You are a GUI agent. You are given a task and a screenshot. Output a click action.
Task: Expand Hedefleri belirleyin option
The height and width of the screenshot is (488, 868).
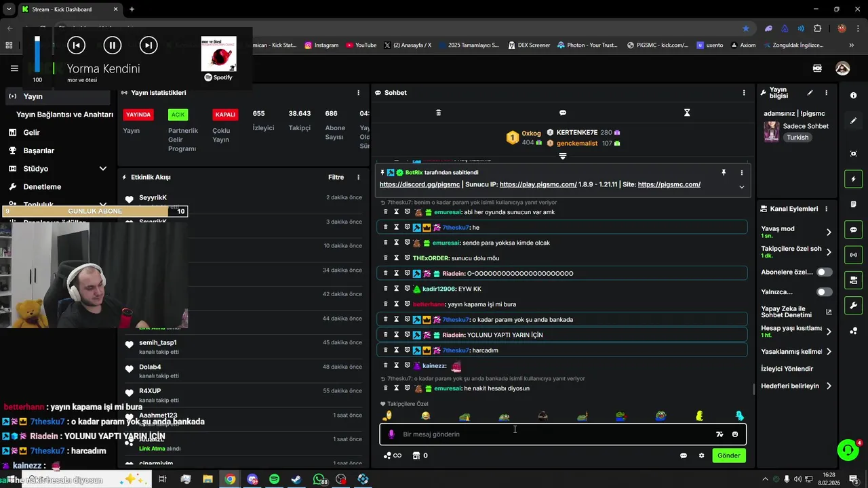click(829, 386)
